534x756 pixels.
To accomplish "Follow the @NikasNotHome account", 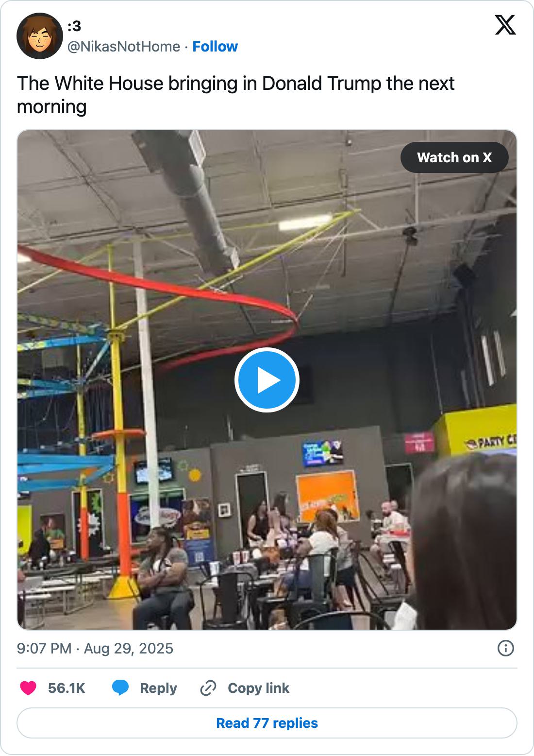I will 215,47.
